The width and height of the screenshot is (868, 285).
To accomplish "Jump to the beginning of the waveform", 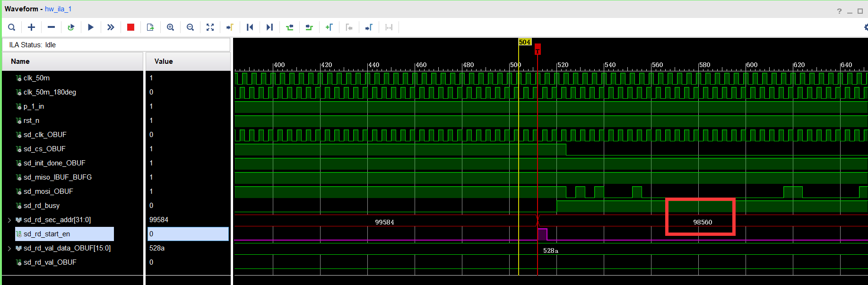I will (x=250, y=27).
